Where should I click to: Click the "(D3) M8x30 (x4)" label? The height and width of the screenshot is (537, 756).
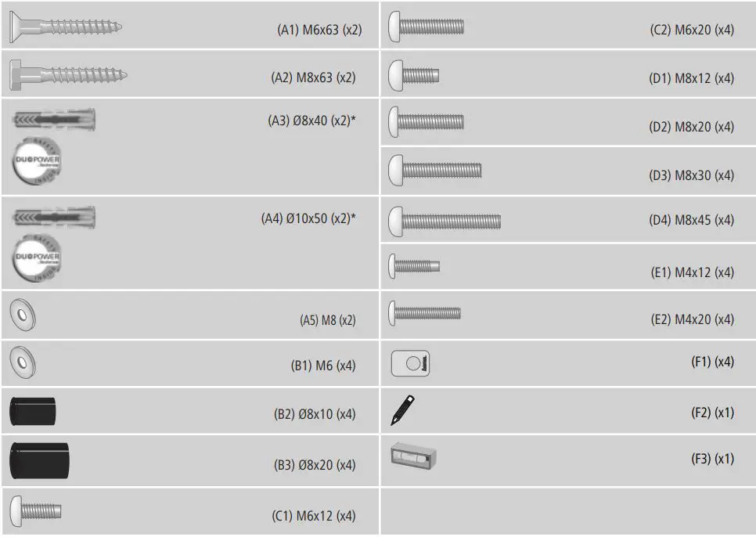click(x=692, y=175)
